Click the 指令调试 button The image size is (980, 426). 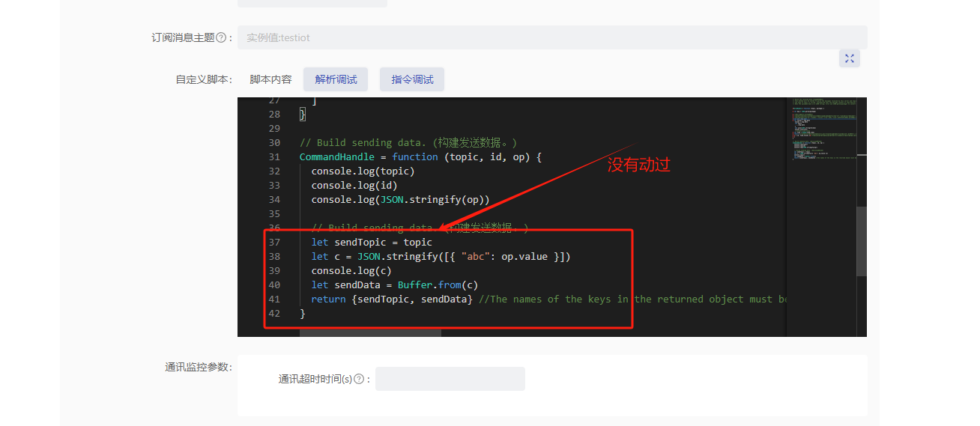(x=412, y=79)
